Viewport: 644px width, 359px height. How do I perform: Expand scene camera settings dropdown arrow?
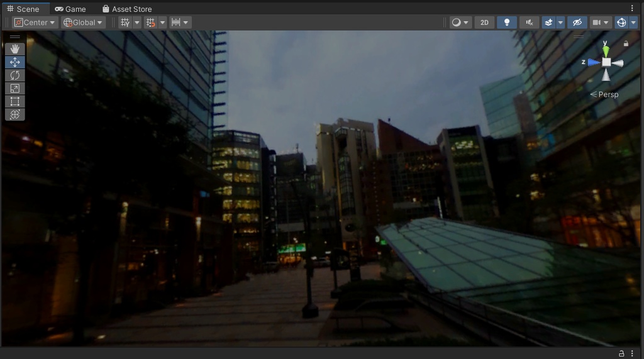(x=606, y=23)
